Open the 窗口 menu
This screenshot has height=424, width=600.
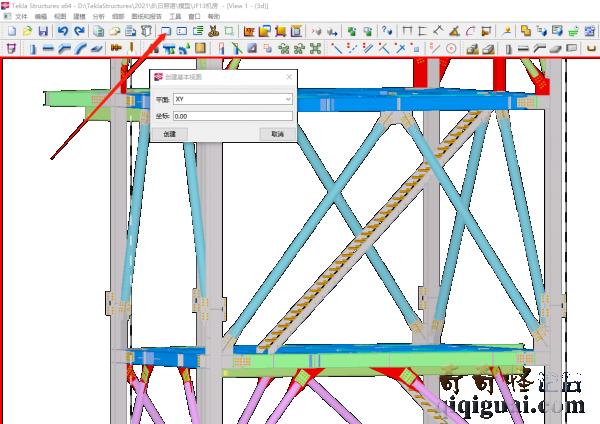(x=194, y=16)
